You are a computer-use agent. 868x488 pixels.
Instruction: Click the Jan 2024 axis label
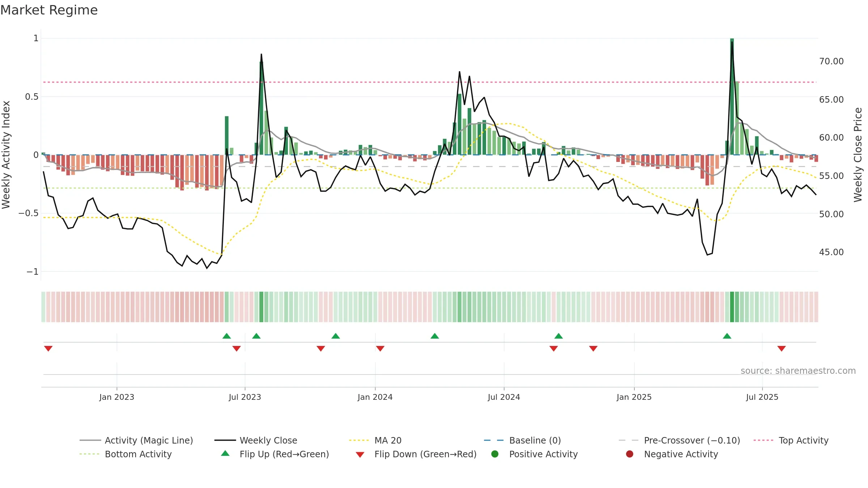(375, 397)
